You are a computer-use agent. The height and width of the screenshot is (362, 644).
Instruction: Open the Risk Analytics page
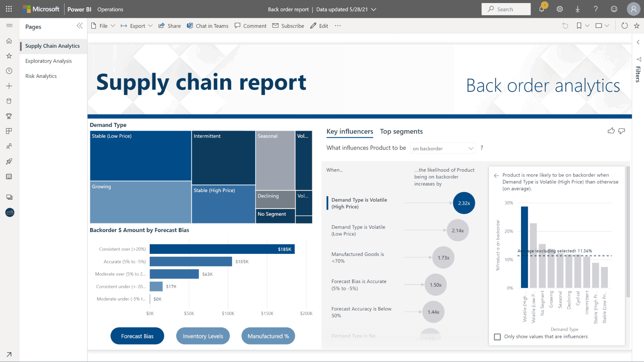click(40, 76)
